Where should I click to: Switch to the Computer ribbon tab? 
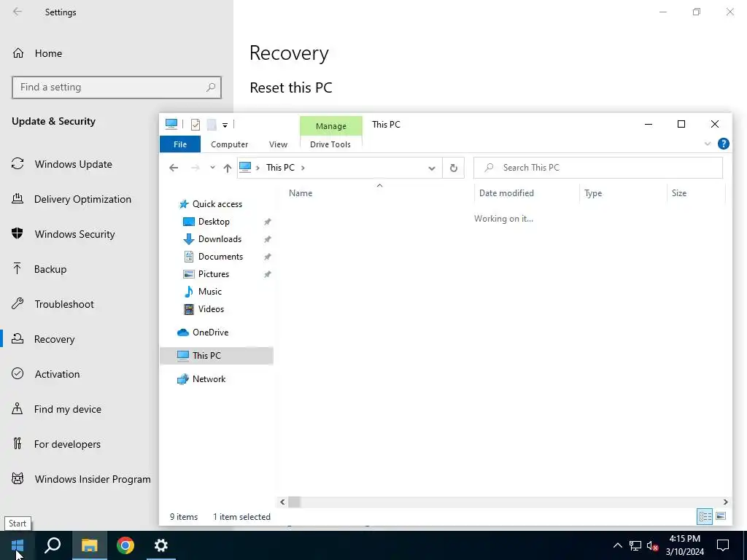click(x=229, y=144)
